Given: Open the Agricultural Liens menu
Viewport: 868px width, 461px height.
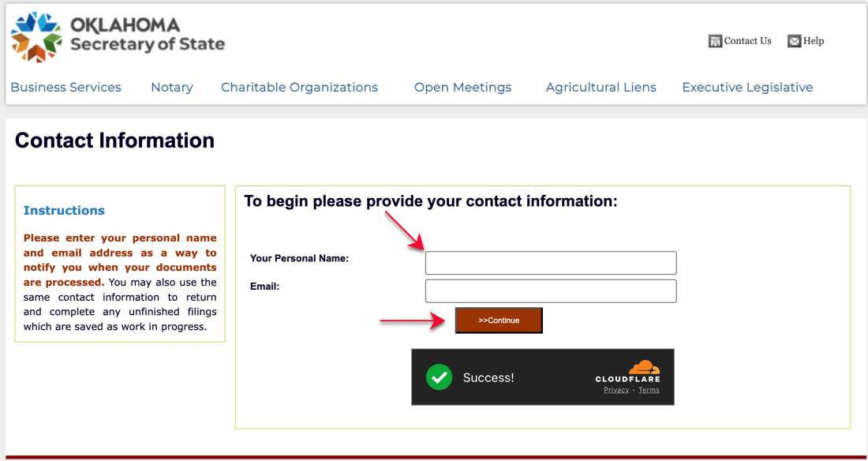Looking at the screenshot, I should point(601,88).
